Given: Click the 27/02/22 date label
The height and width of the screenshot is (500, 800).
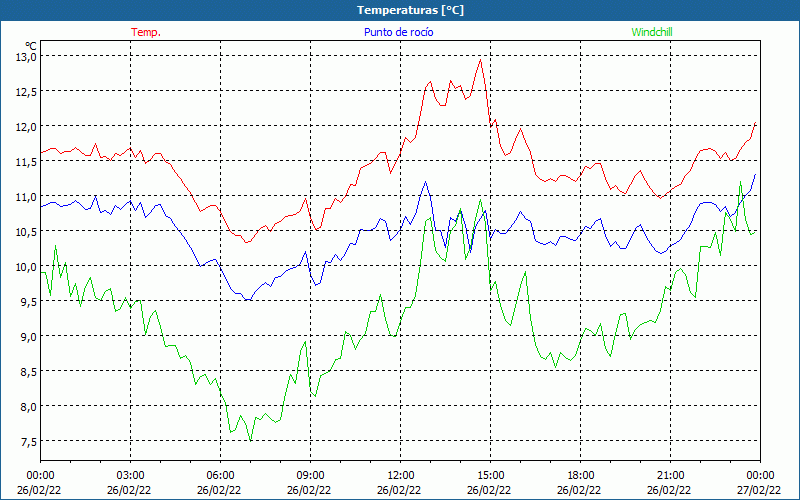Looking at the screenshot, I should pyautogui.click(x=759, y=490).
